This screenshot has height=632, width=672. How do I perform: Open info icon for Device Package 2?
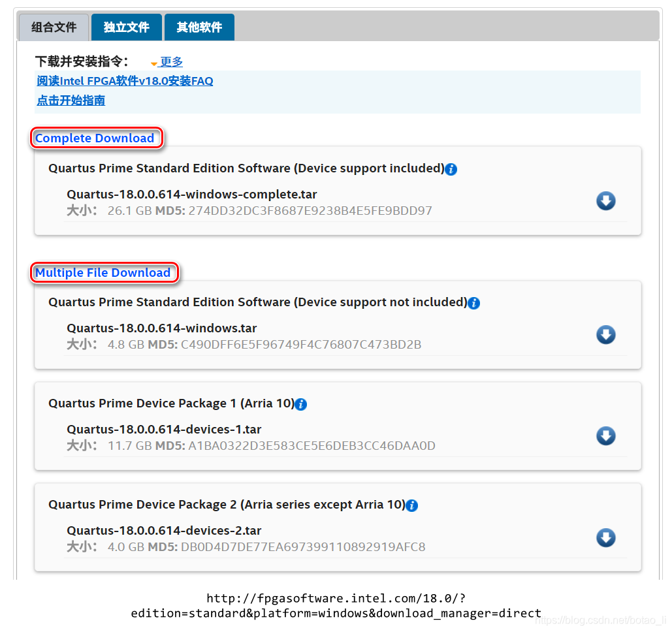point(412,505)
